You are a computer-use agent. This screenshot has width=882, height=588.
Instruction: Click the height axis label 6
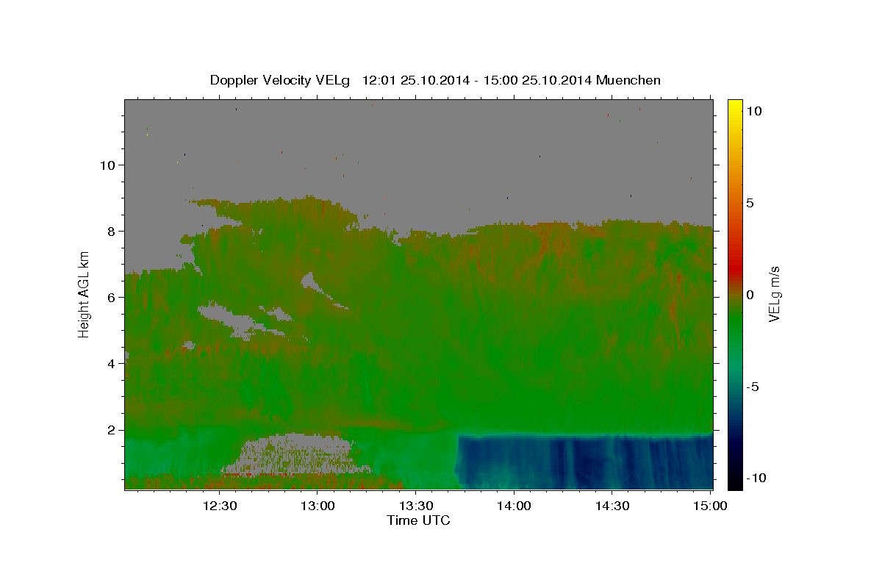pos(112,298)
